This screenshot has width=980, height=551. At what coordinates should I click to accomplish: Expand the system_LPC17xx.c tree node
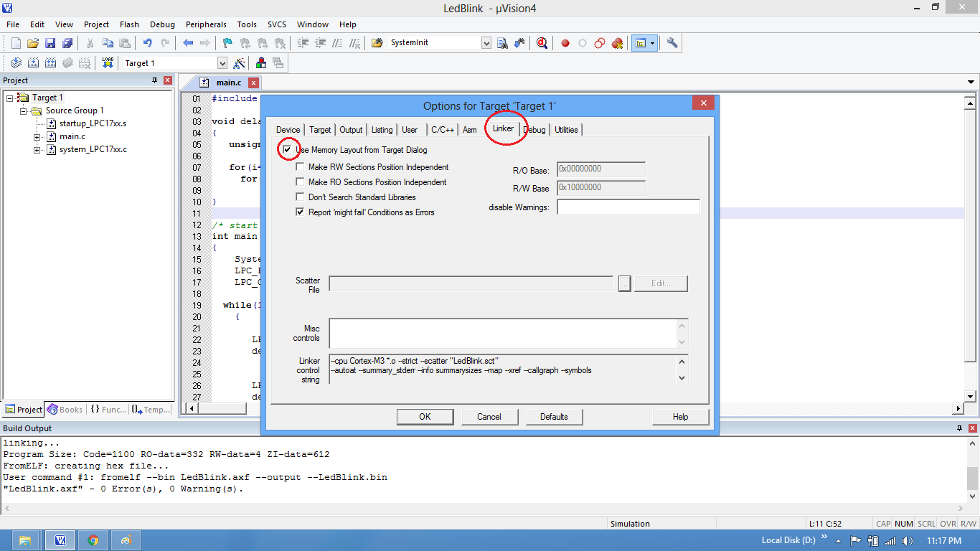(37, 149)
